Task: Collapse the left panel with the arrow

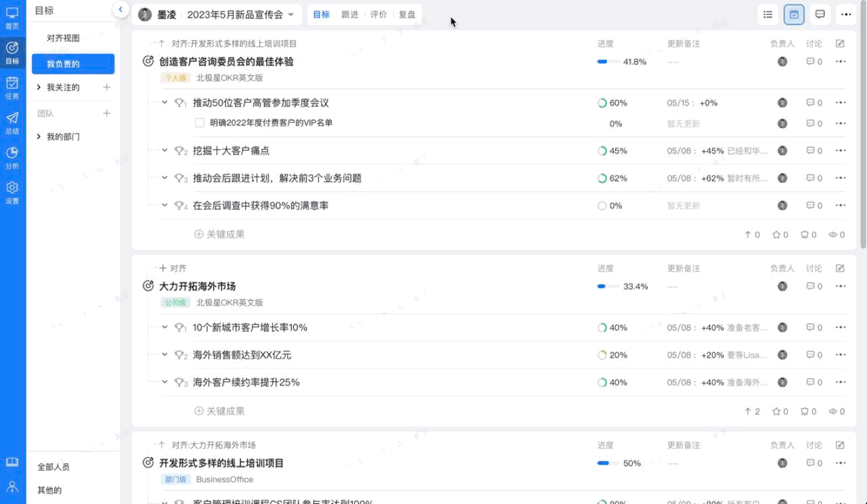Action: coord(120,9)
